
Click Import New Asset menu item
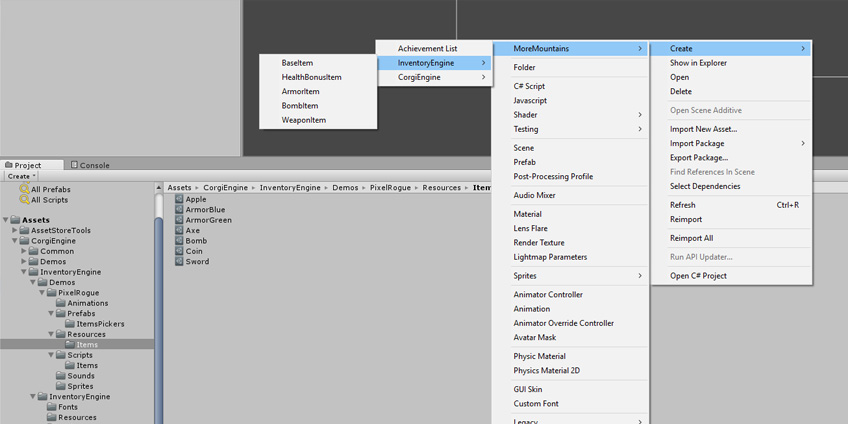[731, 129]
